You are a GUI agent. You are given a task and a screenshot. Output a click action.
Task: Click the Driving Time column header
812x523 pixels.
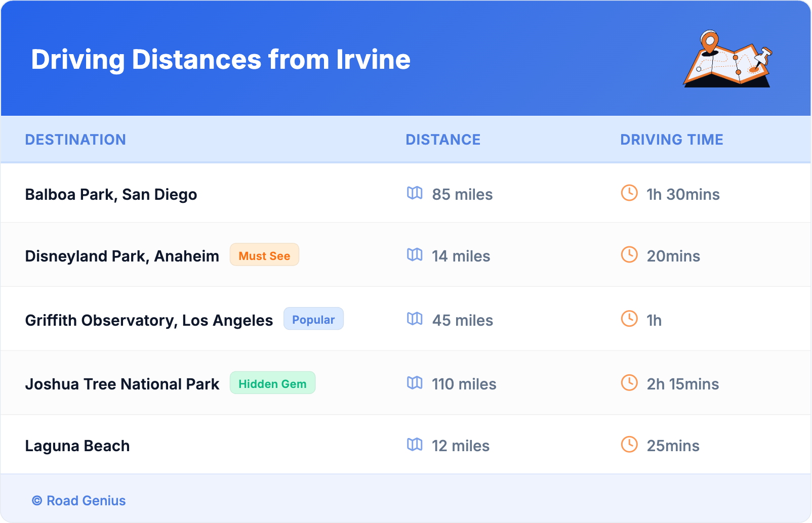click(672, 140)
